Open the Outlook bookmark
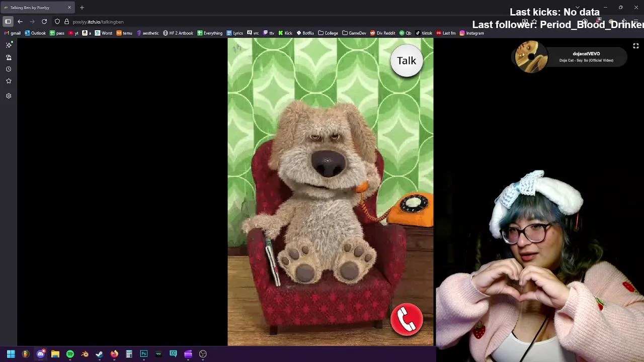Viewport: 644px width, 362px height. (35, 33)
